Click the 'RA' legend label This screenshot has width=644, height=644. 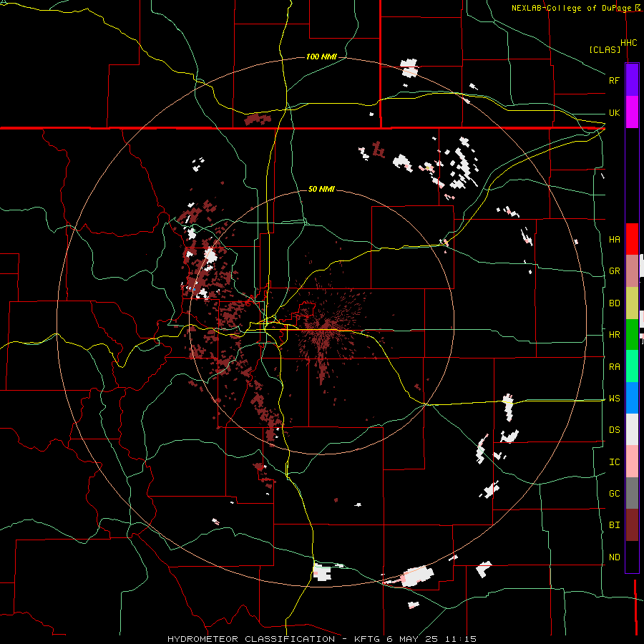pyautogui.click(x=614, y=367)
